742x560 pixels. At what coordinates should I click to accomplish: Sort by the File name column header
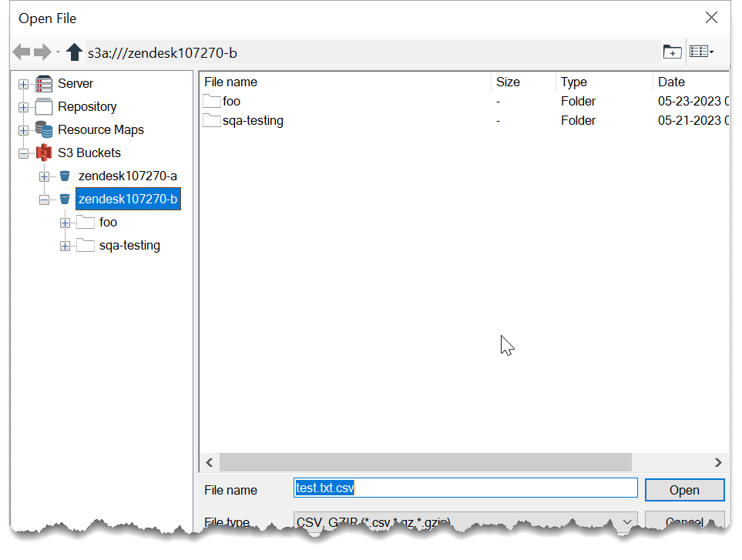click(x=231, y=82)
